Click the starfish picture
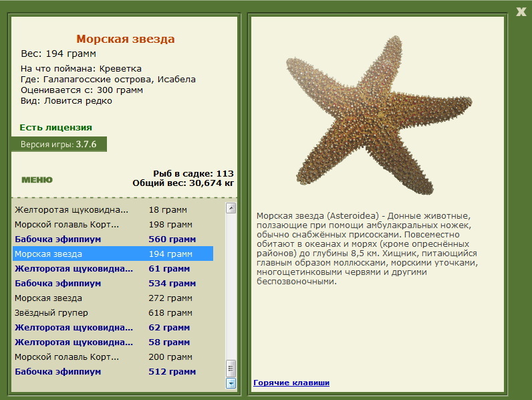 pos(379,116)
